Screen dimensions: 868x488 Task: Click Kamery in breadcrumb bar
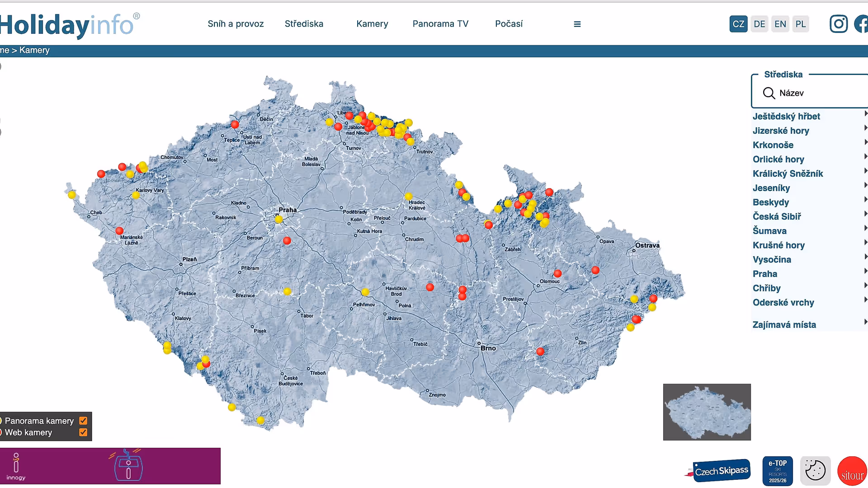point(34,50)
